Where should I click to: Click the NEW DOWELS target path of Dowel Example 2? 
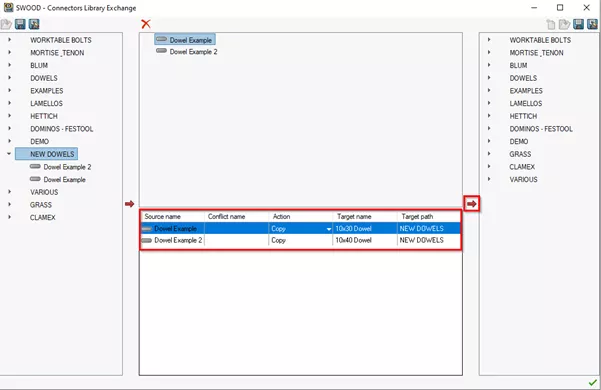(429, 240)
